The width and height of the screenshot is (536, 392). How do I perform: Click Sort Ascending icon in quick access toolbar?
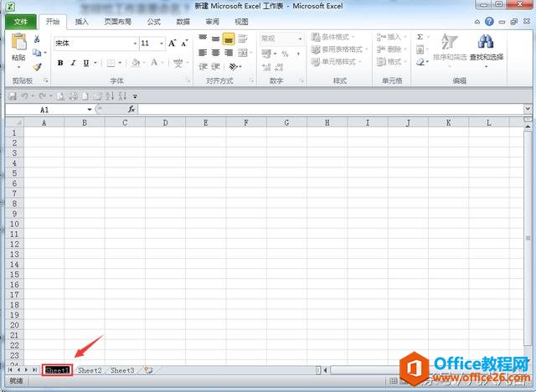tap(110, 96)
